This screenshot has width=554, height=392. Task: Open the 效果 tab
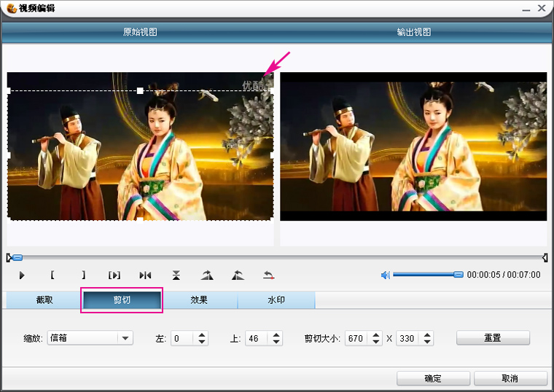click(x=199, y=299)
